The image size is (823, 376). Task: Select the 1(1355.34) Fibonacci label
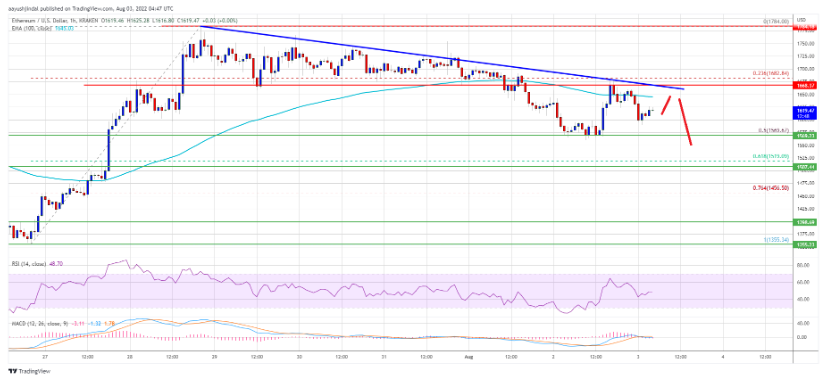pyautogui.click(x=776, y=239)
